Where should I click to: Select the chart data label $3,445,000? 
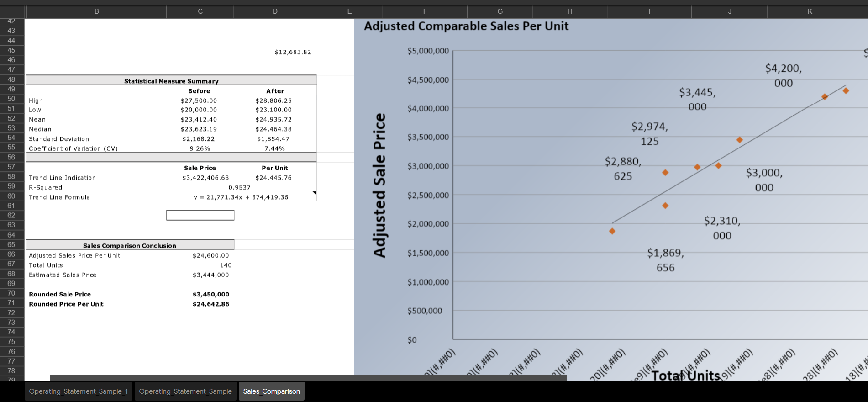(x=698, y=100)
